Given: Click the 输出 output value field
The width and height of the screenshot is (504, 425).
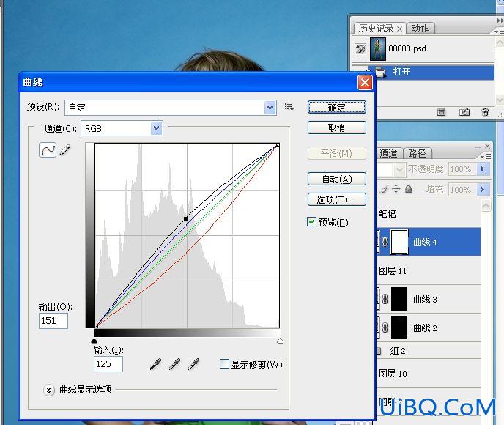Looking at the screenshot, I should [x=53, y=321].
